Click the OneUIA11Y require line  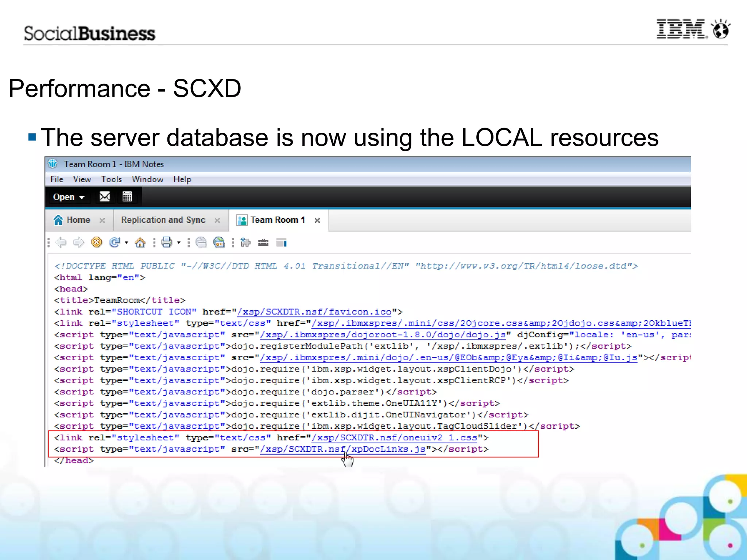(277, 404)
